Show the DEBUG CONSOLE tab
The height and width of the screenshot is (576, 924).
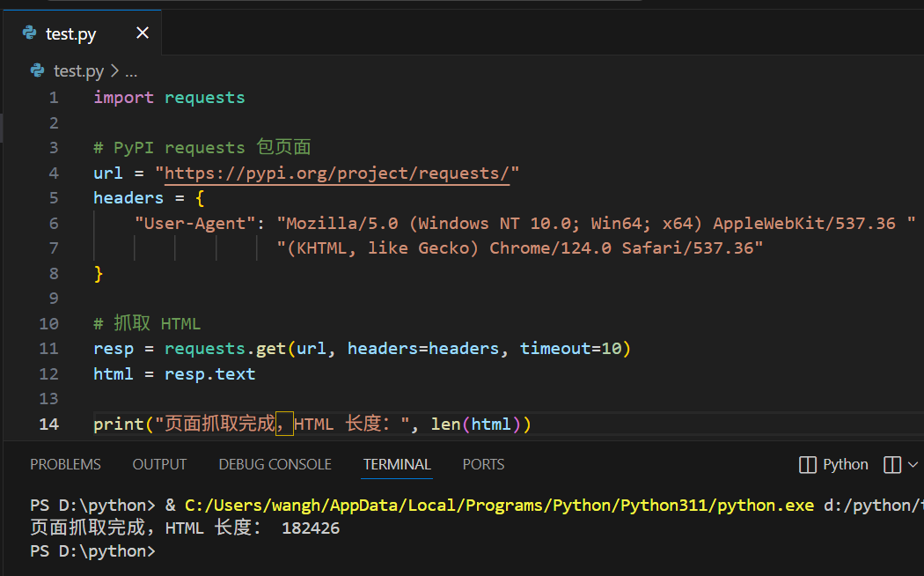click(x=275, y=464)
